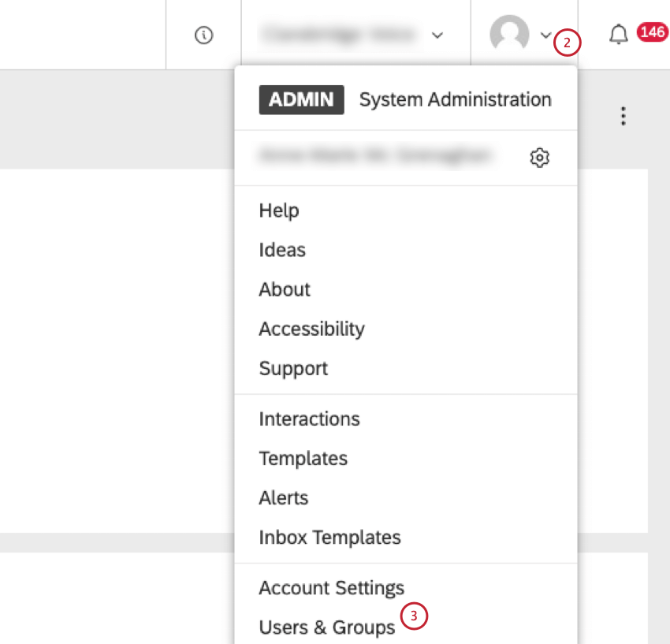Click the user avatar image
The image size is (670, 644).
[x=509, y=35]
